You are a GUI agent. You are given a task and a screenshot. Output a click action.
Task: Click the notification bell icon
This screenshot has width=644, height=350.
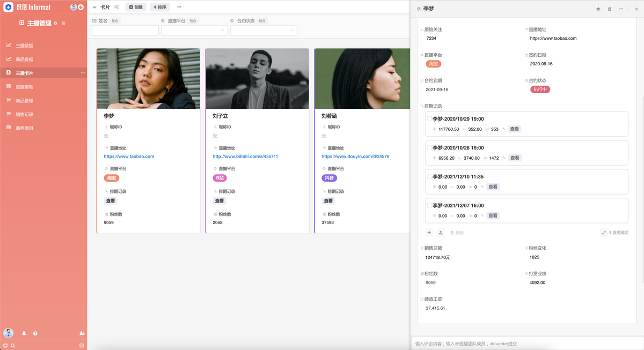click(24, 333)
